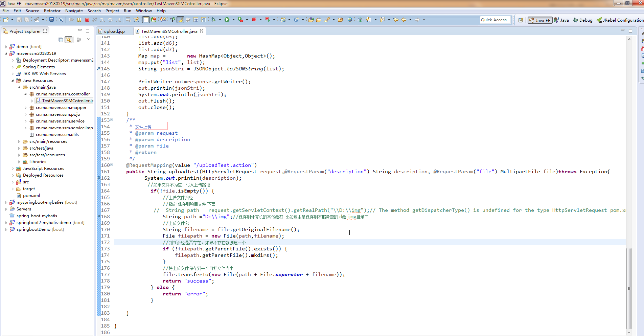Open the Navigate menu
Screen dimensions: 644x336
pos(74,11)
